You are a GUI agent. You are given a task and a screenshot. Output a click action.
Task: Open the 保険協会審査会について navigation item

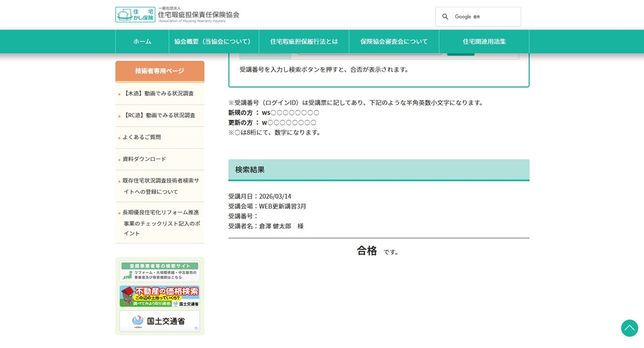pyautogui.click(x=394, y=42)
